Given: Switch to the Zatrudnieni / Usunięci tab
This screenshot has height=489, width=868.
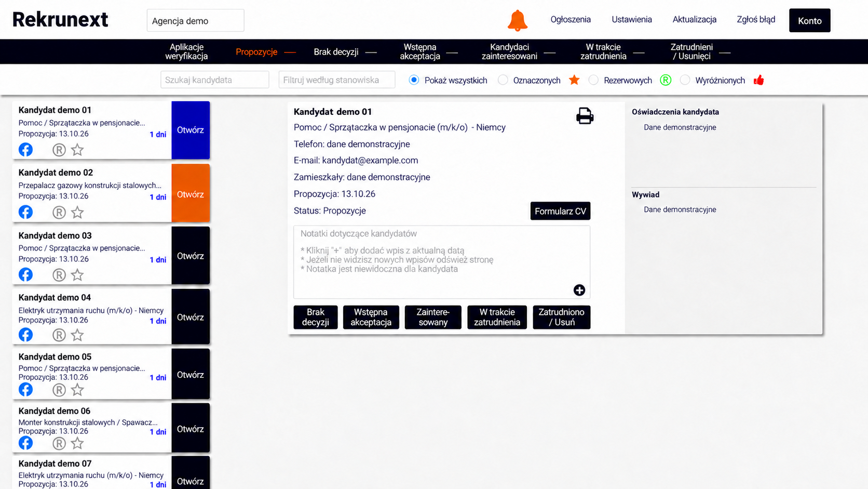Looking at the screenshot, I should click(x=691, y=51).
